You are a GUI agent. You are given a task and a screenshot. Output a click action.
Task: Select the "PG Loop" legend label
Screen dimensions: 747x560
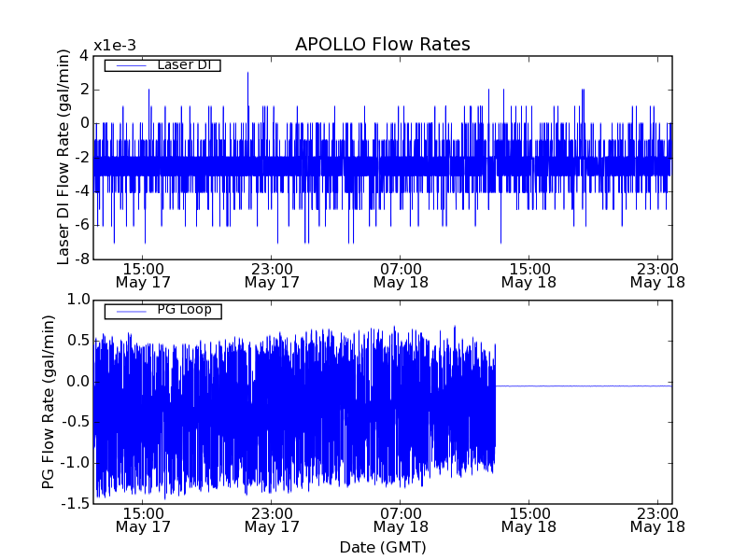coord(184,310)
